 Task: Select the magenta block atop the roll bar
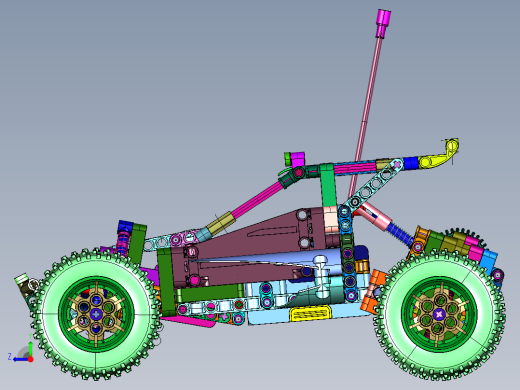(x=298, y=159)
